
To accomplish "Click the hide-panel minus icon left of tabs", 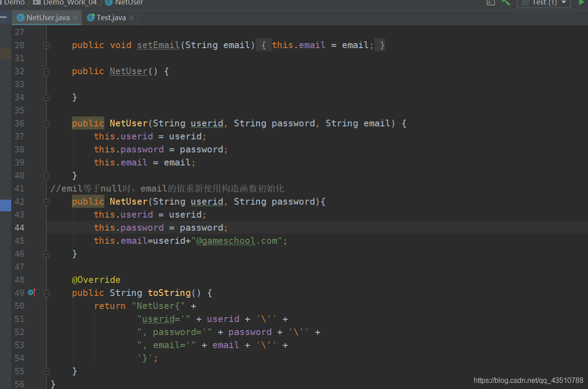I will pos(4,17).
